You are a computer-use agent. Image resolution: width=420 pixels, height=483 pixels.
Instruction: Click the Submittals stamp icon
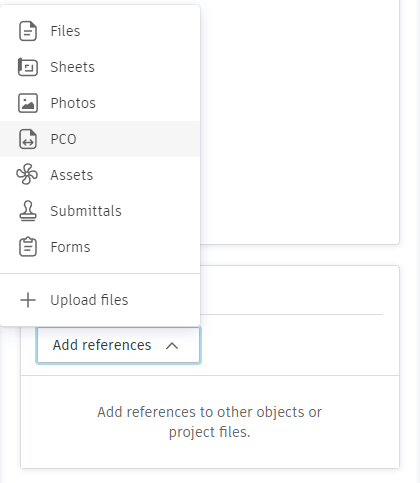click(x=28, y=211)
